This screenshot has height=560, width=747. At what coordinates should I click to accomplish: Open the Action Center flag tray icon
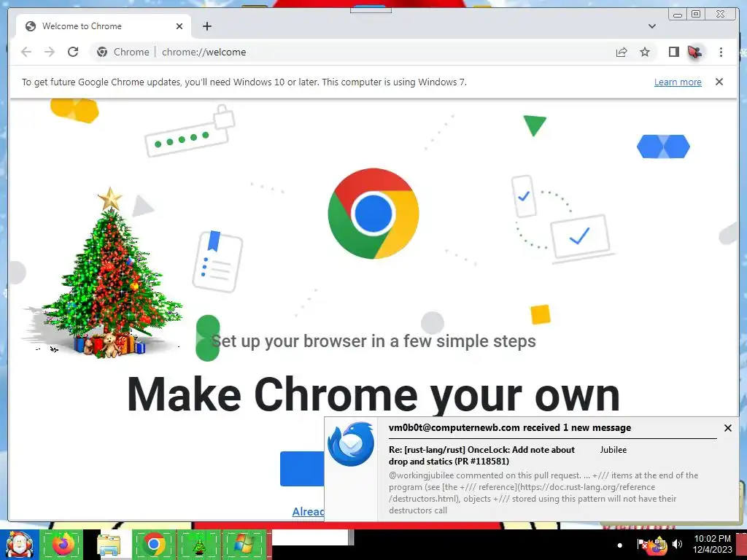pyautogui.click(x=642, y=544)
